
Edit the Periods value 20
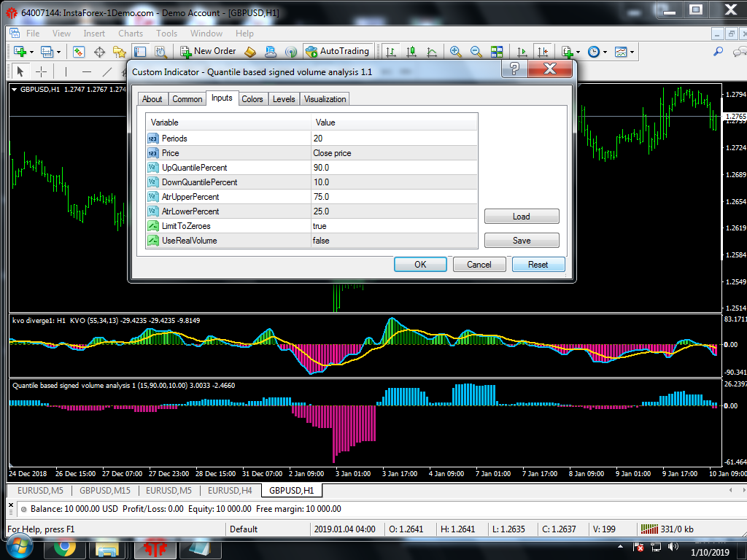[394, 138]
